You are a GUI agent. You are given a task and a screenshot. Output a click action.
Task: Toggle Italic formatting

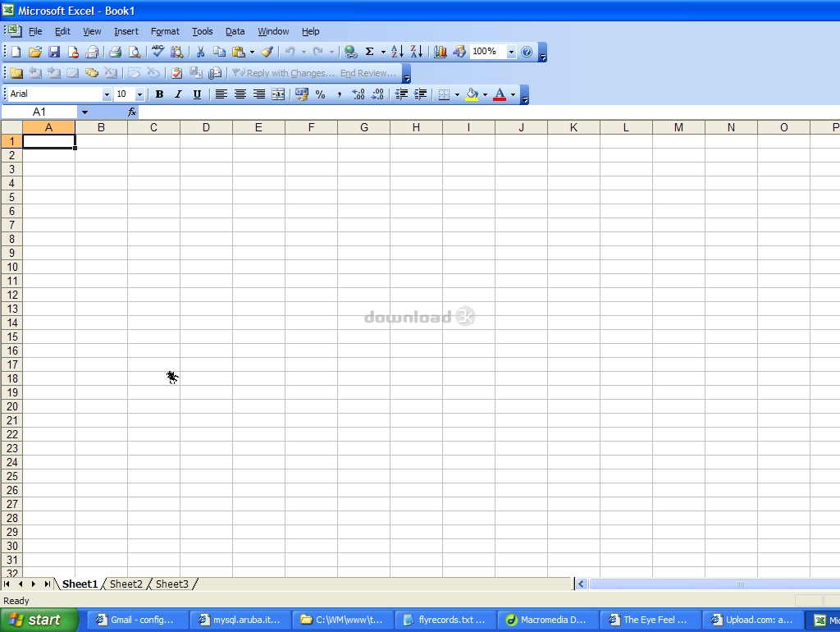coord(178,94)
